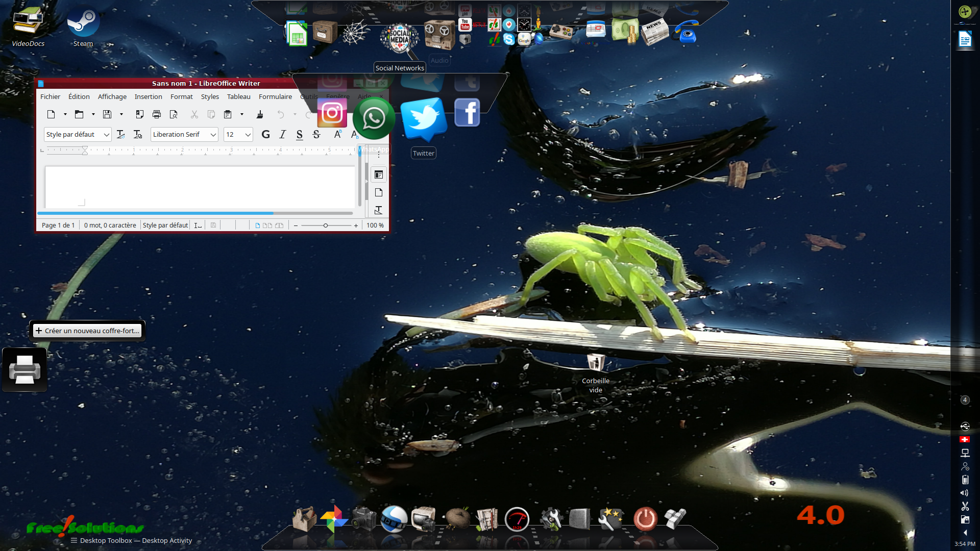This screenshot has width=980, height=551.
Task: Toggle italic formatting button
Action: pyautogui.click(x=282, y=134)
